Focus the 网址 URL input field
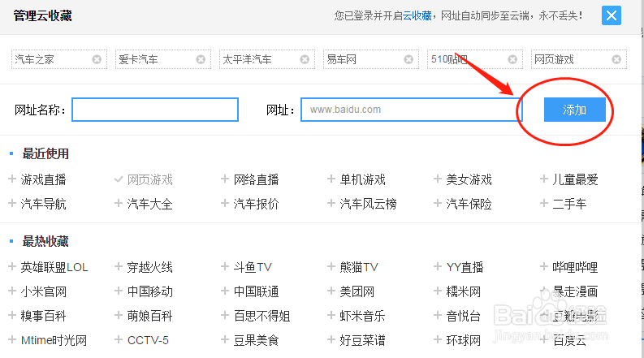 click(x=412, y=110)
